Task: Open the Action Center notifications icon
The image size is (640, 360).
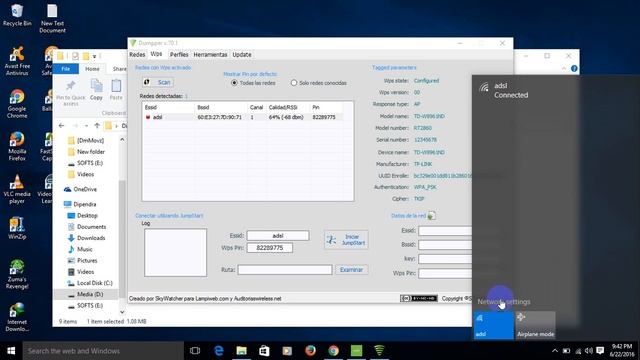Action: point(600,351)
